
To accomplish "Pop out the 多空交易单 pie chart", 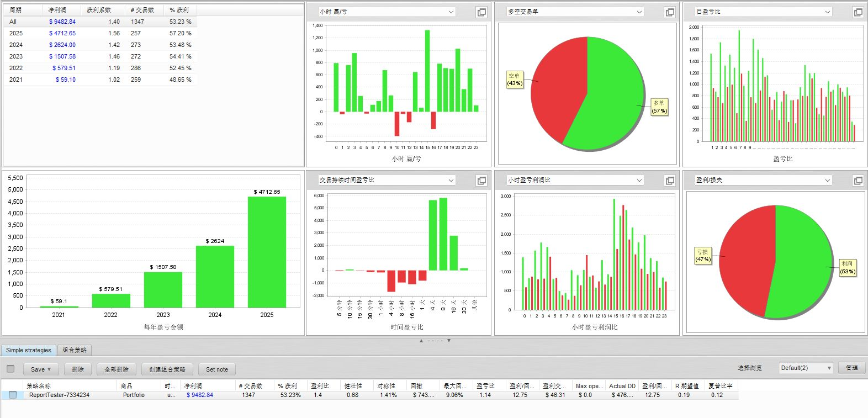I will (x=670, y=12).
